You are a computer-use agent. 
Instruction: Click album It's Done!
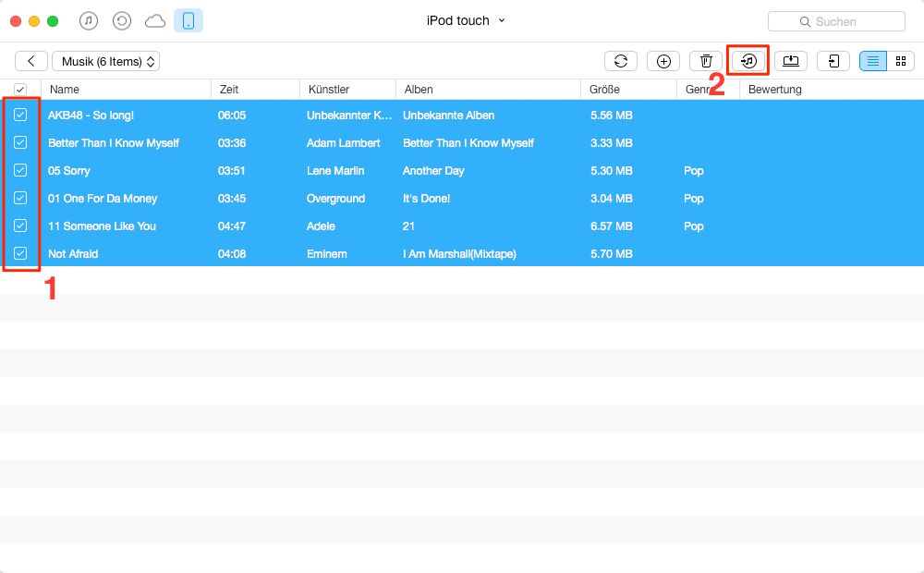coord(426,199)
